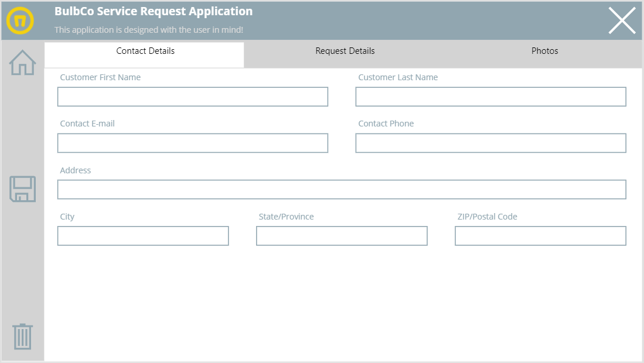
Task: Select the Contact Details tab
Action: pyautogui.click(x=145, y=51)
